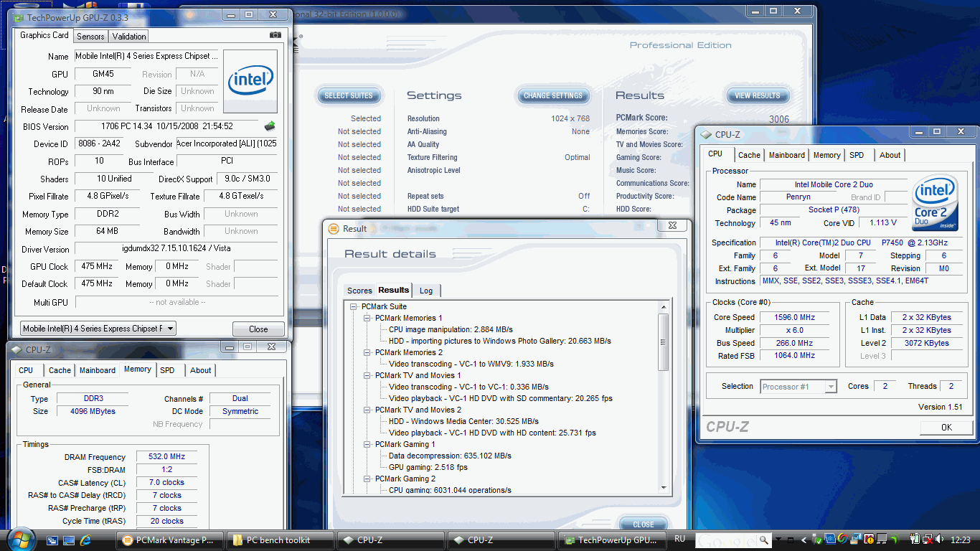
Task: Collapse the PCMark TV and Movies 2 node
Action: [367, 410]
